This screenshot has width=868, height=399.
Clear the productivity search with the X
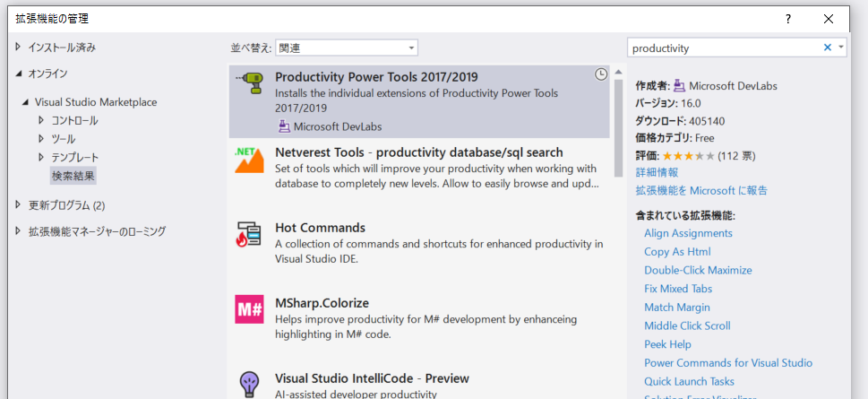coord(828,48)
